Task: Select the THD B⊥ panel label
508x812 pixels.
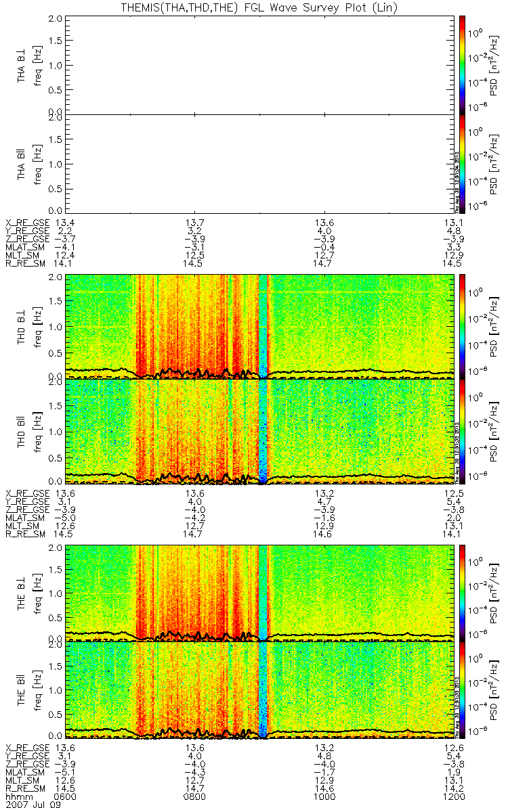Action: pos(22,326)
